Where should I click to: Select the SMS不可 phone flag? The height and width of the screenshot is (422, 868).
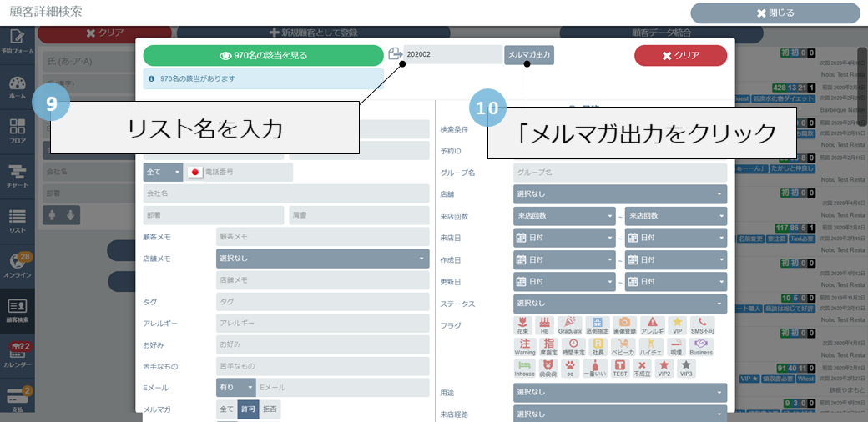coord(703,324)
